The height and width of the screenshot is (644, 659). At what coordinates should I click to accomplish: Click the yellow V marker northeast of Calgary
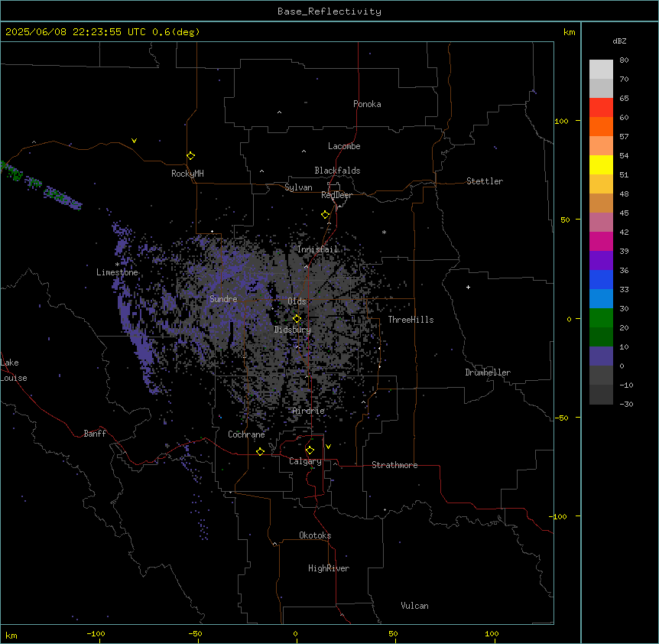tap(328, 447)
